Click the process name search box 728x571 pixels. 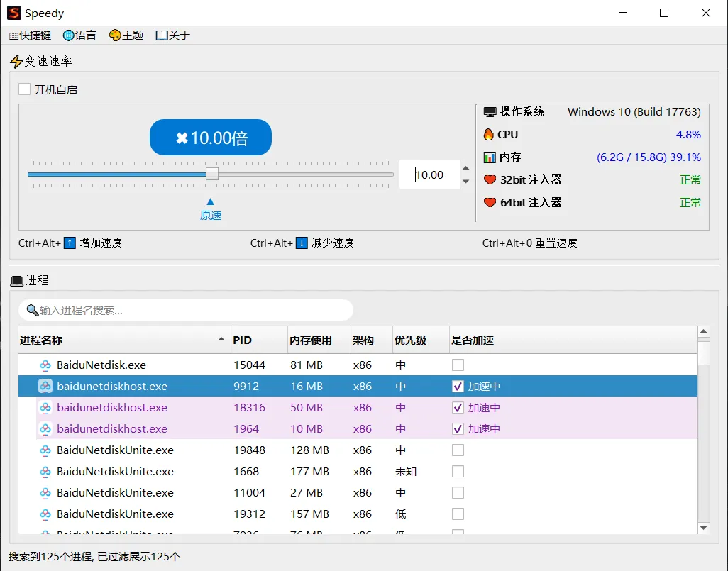tap(186, 310)
